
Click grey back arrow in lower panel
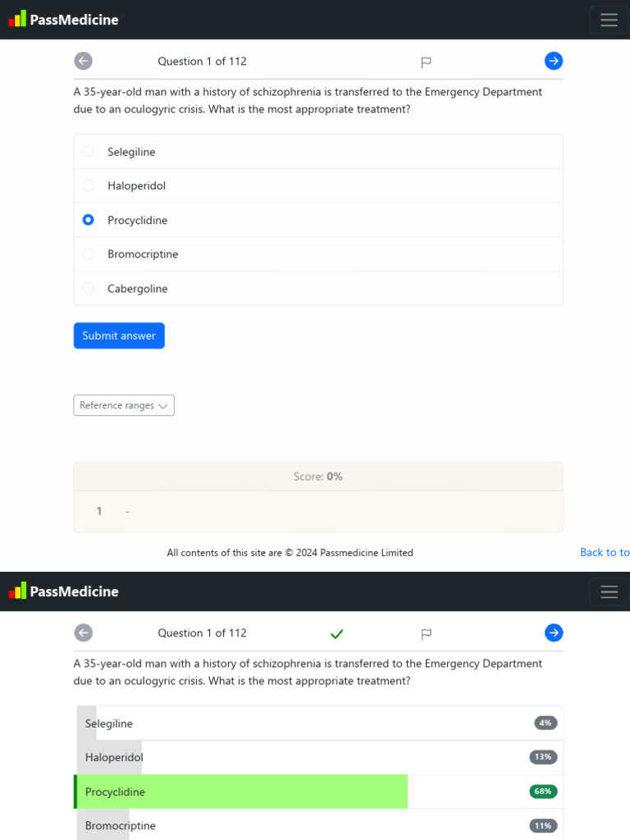(x=83, y=632)
